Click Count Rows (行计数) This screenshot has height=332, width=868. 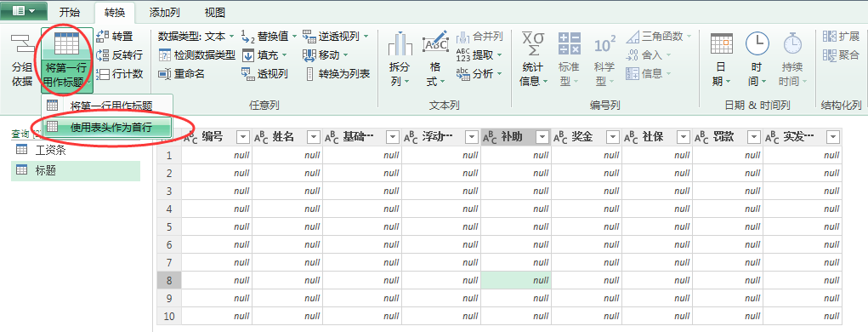[x=119, y=73]
